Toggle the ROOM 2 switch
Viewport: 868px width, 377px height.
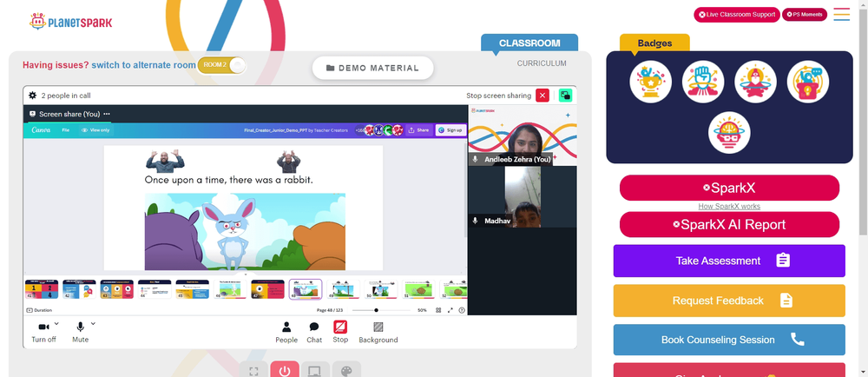click(x=221, y=65)
